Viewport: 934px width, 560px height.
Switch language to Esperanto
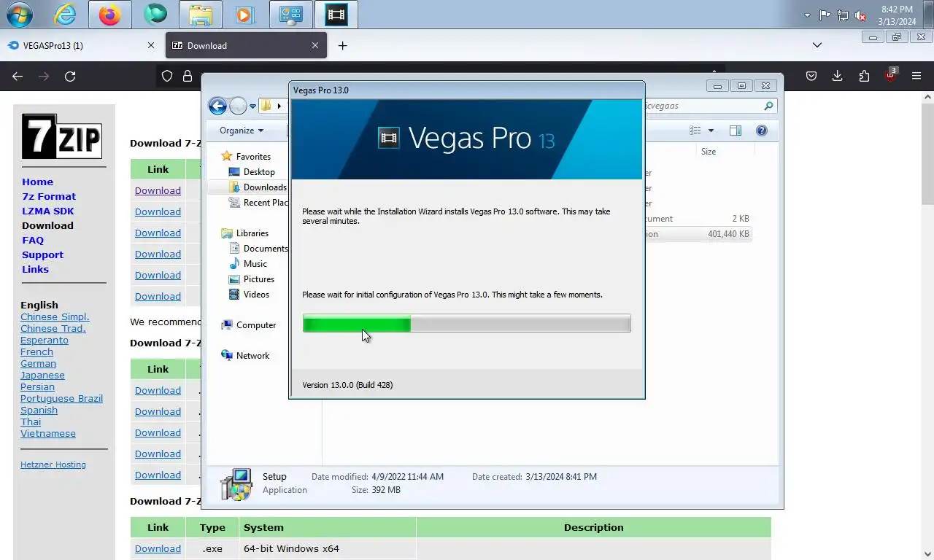point(45,340)
